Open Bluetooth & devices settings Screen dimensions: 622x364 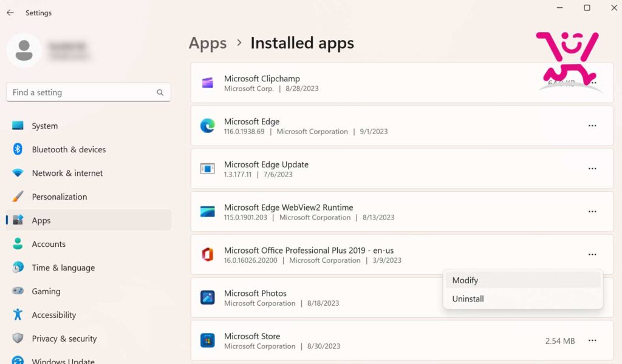pos(88,149)
